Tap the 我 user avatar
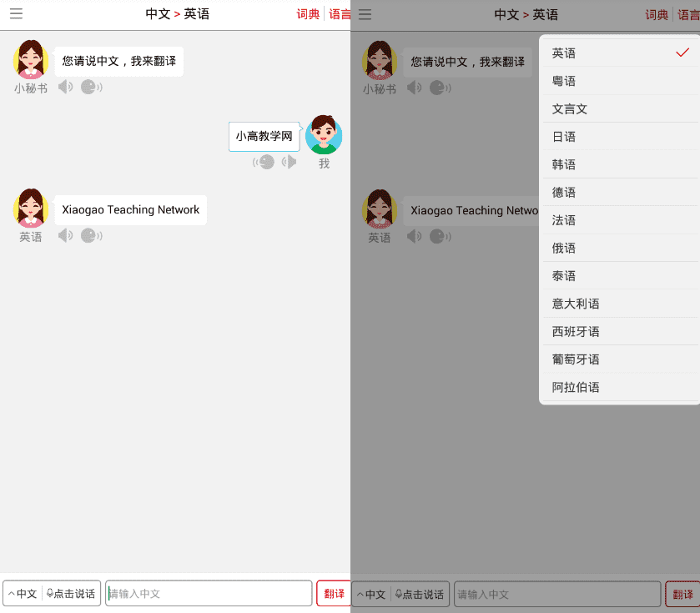700x613 pixels. (x=324, y=135)
